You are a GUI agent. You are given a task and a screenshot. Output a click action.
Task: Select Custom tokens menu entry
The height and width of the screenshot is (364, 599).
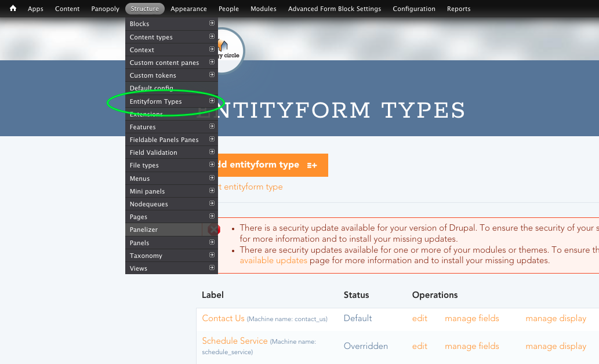click(x=172, y=75)
